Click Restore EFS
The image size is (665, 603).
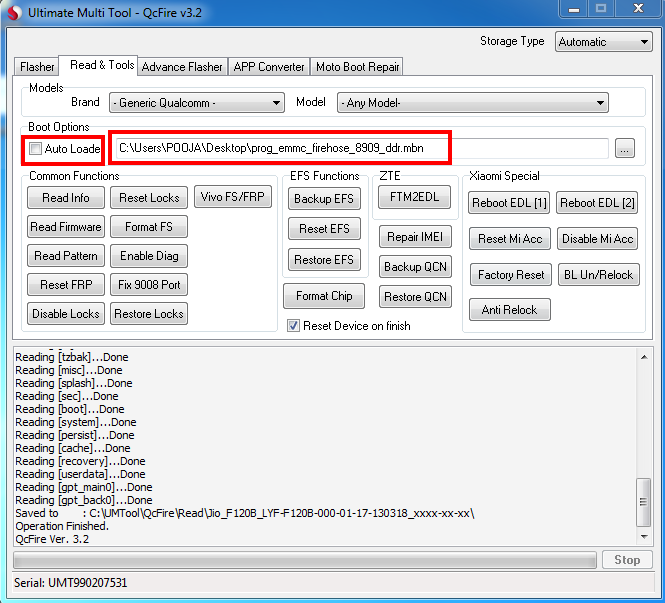(324, 259)
